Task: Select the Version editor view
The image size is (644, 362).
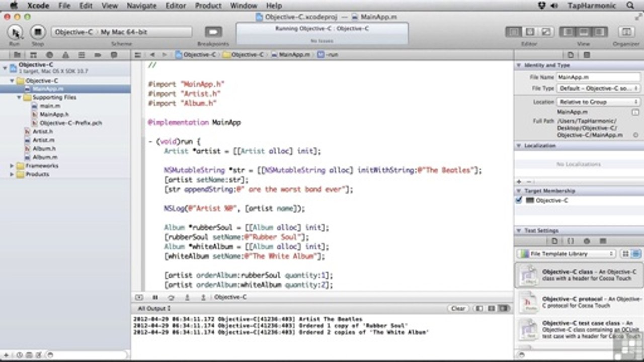Action: (x=545, y=32)
